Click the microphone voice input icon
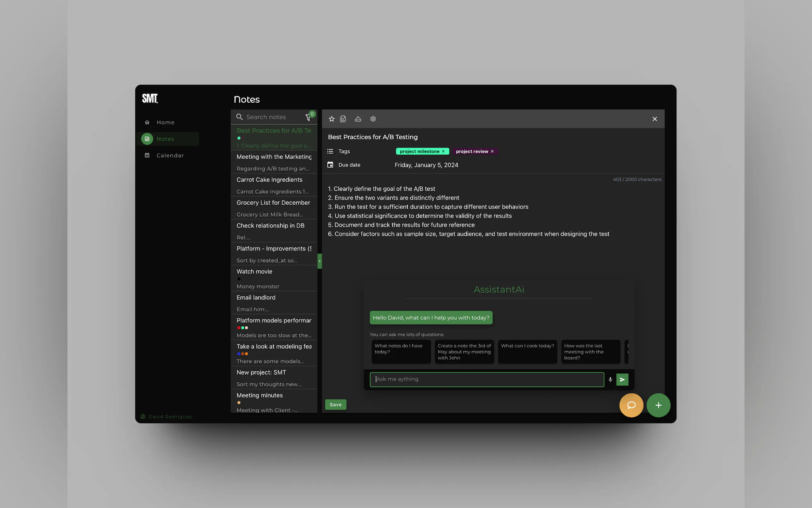The height and width of the screenshot is (508, 812). [610, 379]
